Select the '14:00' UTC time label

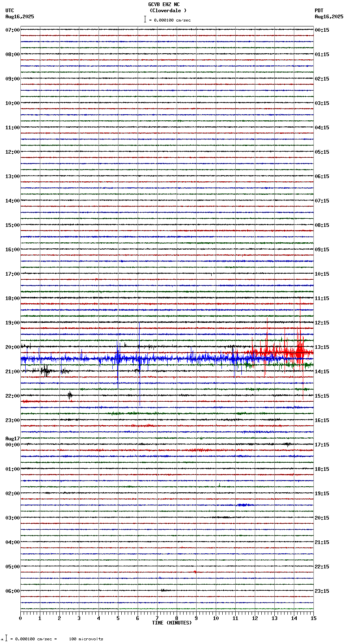[13, 201]
